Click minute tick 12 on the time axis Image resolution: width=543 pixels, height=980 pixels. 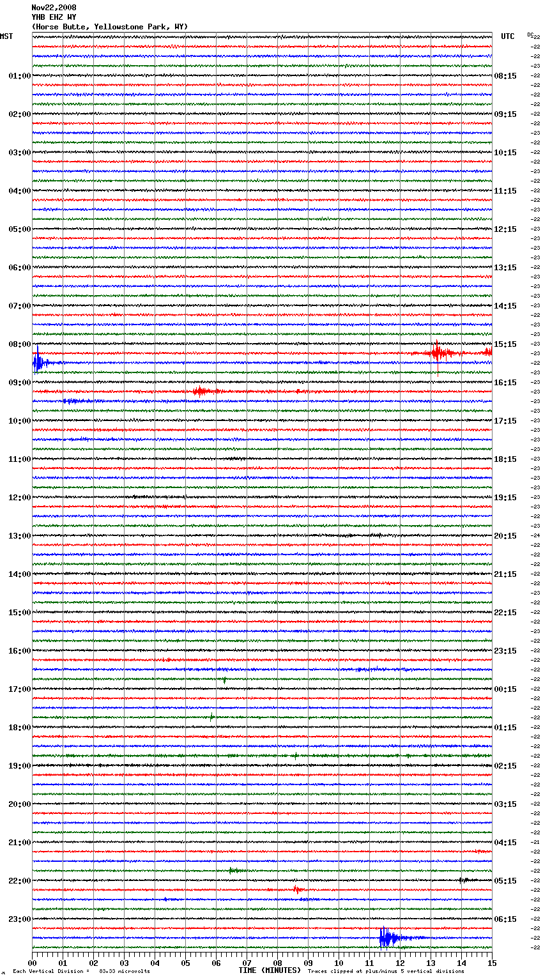[400, 963]
